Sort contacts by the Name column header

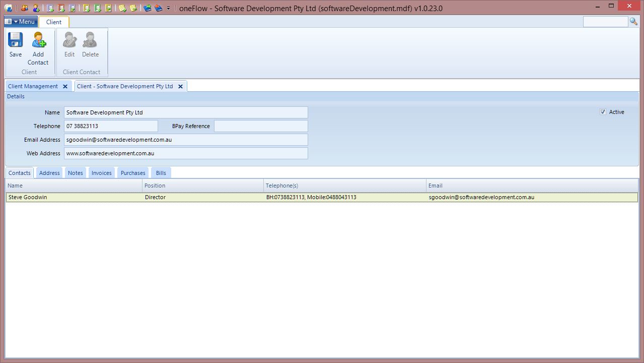[x=74, y=186]
